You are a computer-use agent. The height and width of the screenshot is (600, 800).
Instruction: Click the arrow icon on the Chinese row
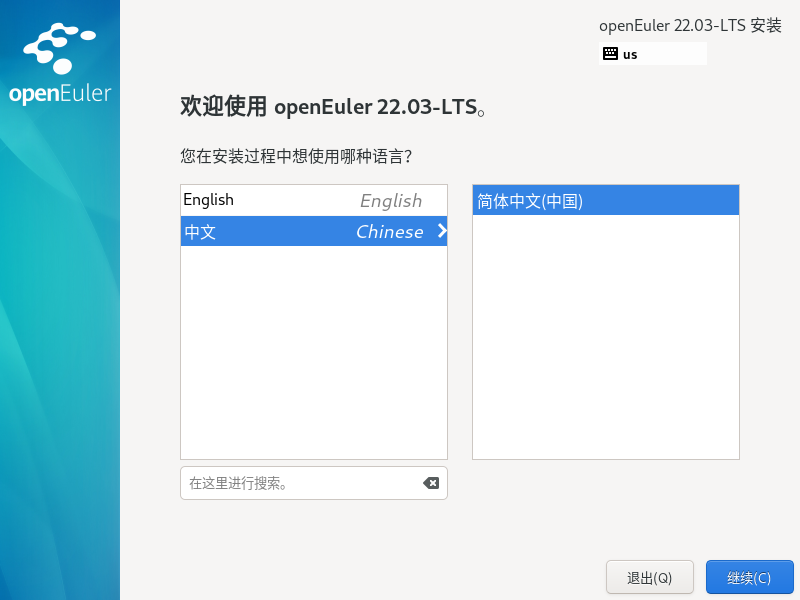(440, 232)
